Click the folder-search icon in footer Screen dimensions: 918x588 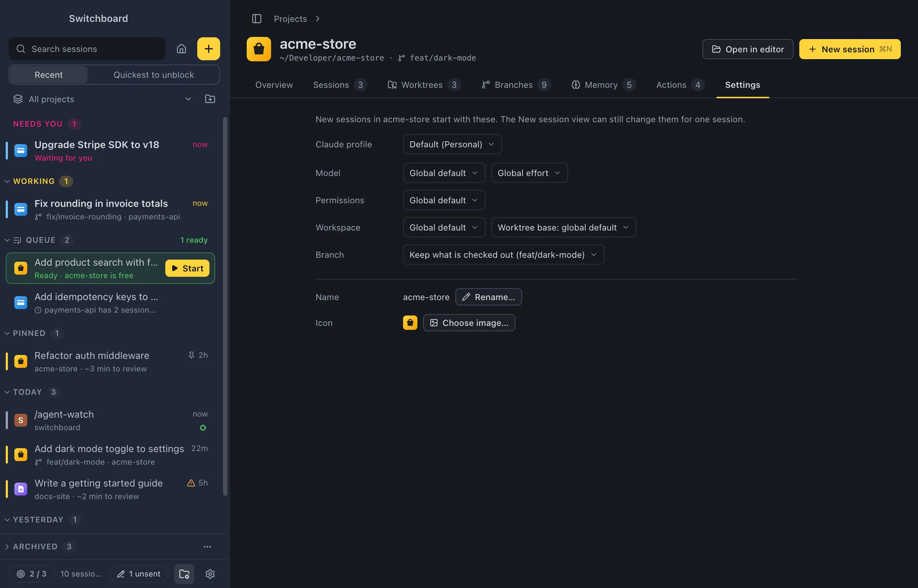click(184, 574)
